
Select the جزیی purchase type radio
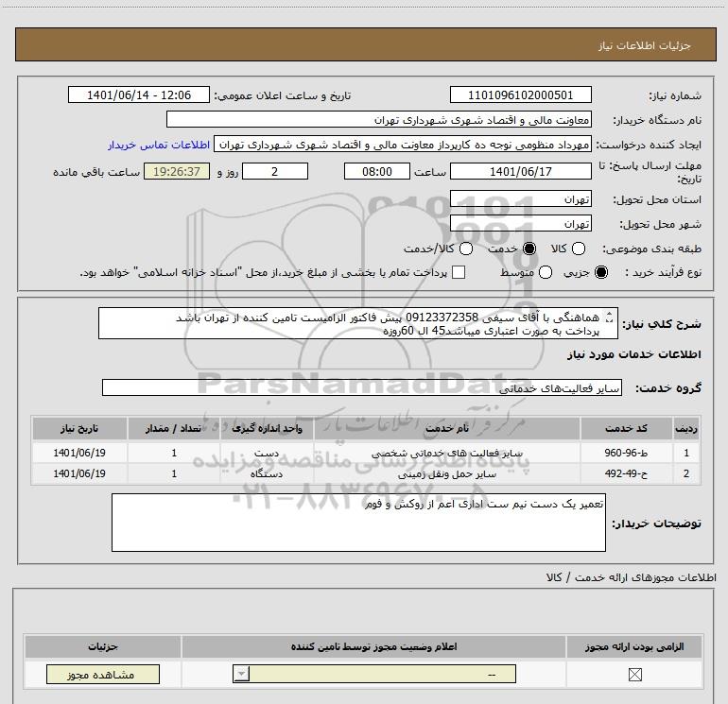[600, 272]
